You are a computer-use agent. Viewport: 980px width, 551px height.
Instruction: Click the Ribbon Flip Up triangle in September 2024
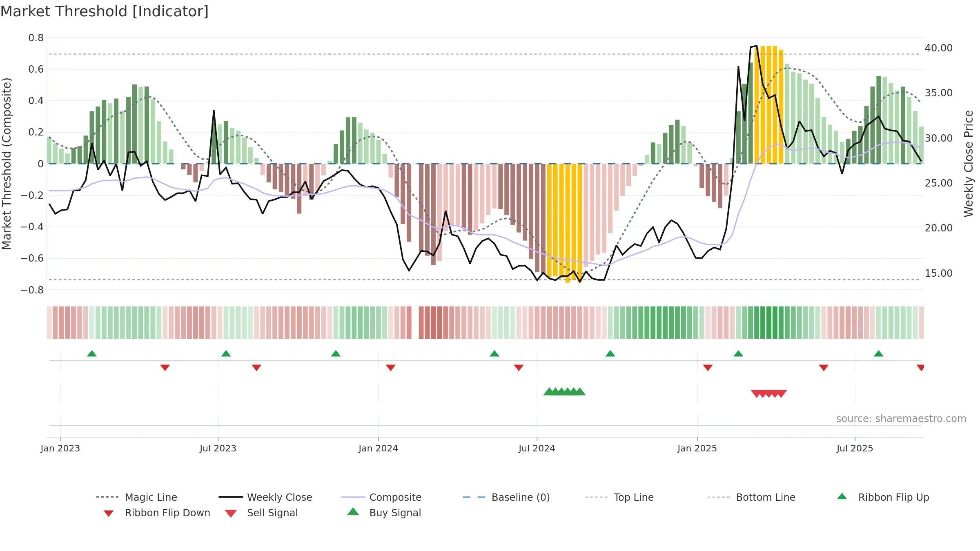pos(610,353)
